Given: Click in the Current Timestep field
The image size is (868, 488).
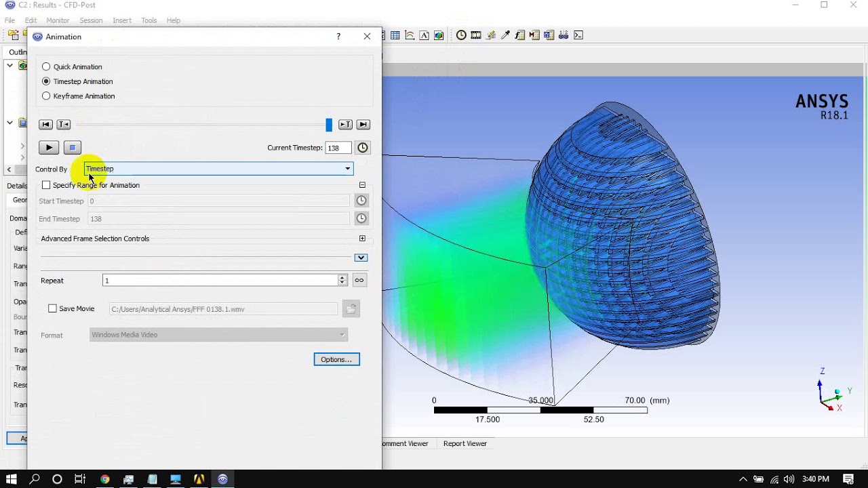Looking at the screenshot, I should coord(338,148).
